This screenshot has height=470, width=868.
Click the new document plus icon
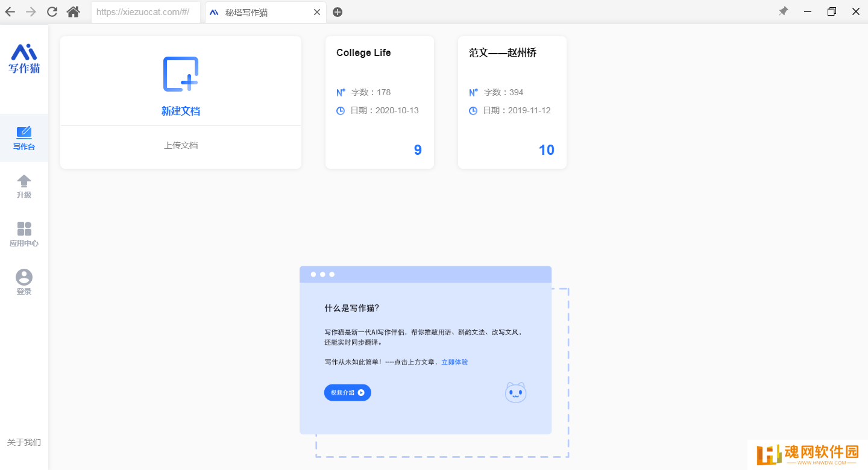[181, 74]
